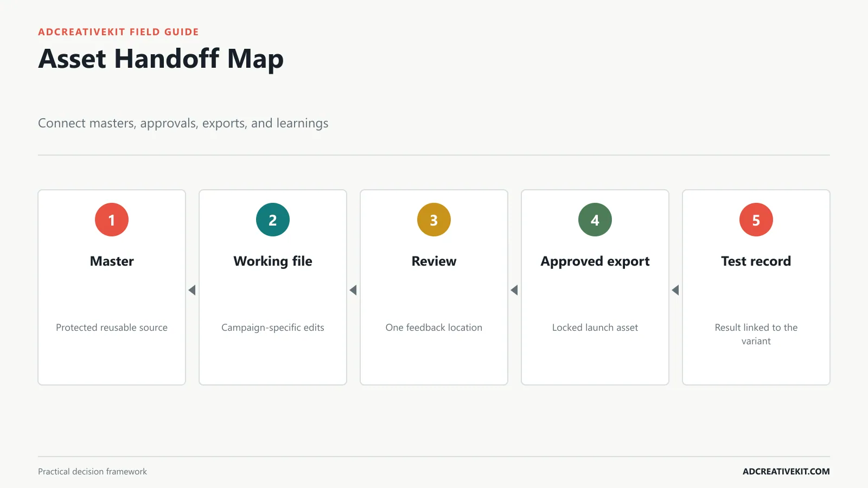Click the arrow between Review and Approved export
Viewport: 868px width, 488px height.
pyautogui.click(x=514, y=290)
